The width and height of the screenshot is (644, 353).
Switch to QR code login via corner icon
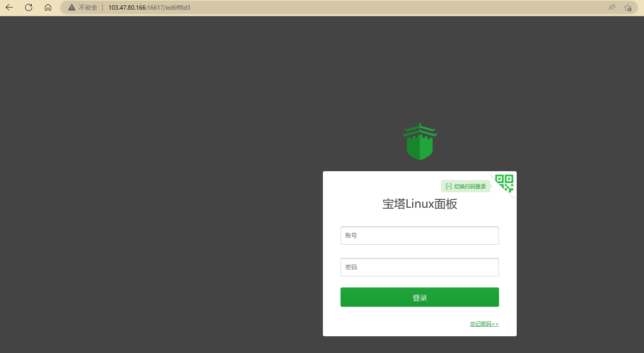(x=504, y=184)
